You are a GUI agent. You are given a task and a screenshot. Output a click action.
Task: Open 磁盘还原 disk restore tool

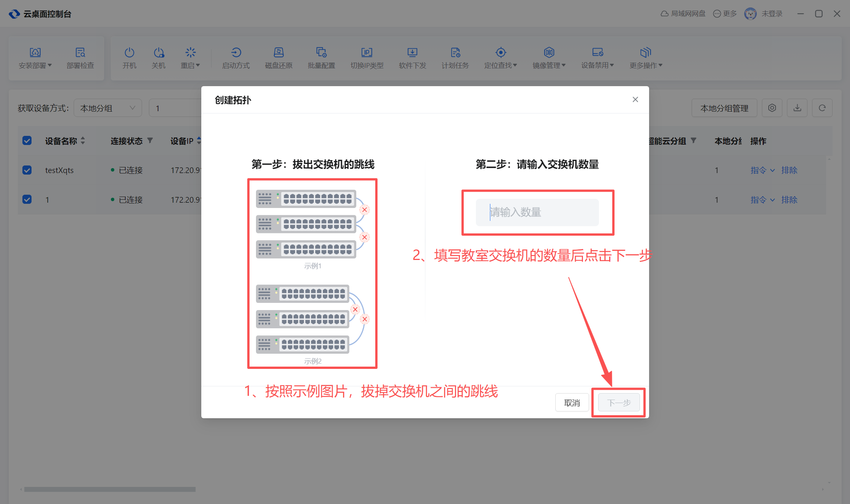[278, 53]
